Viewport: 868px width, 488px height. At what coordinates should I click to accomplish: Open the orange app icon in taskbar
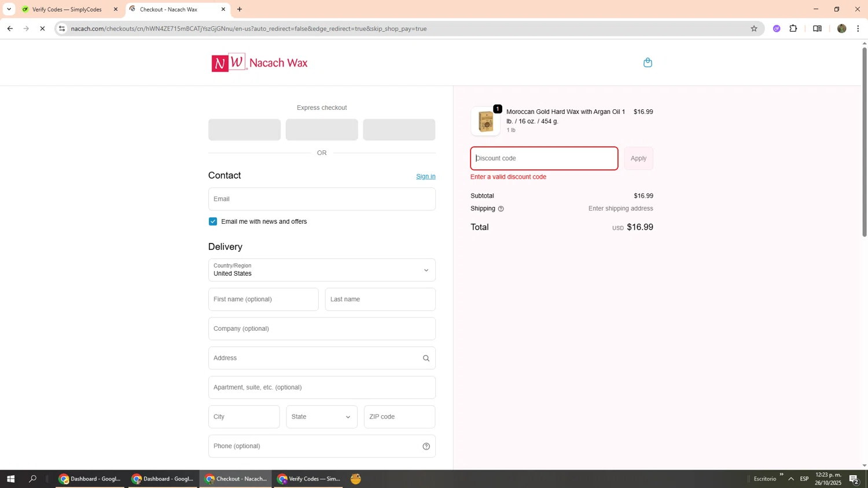356,479
